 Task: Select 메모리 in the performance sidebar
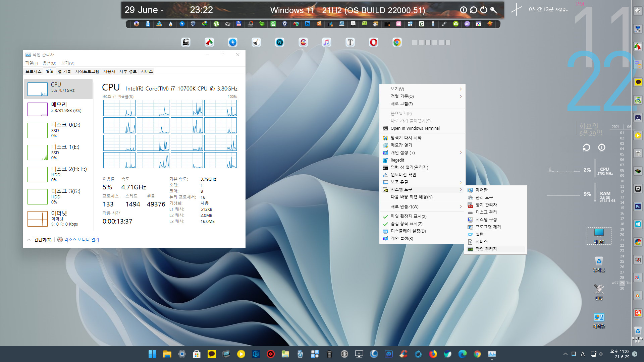58,110
